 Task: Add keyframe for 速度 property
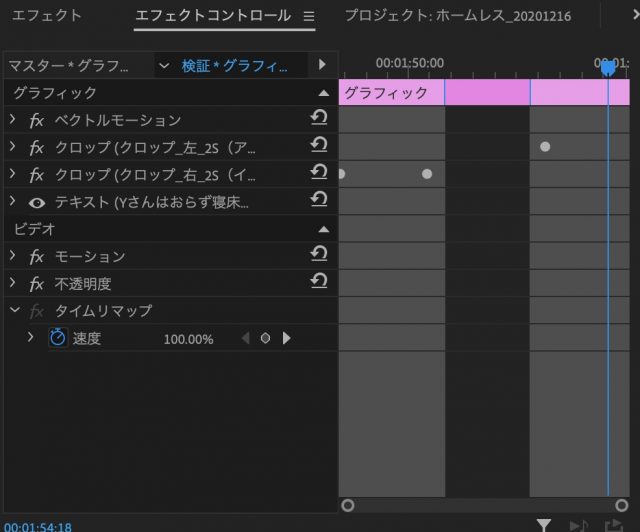click(265, 338)
